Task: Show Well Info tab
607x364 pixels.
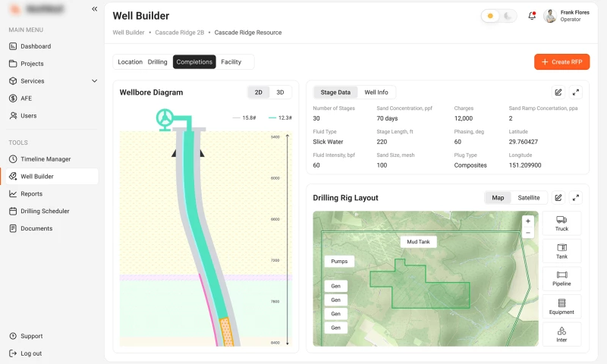Action: 376,93
